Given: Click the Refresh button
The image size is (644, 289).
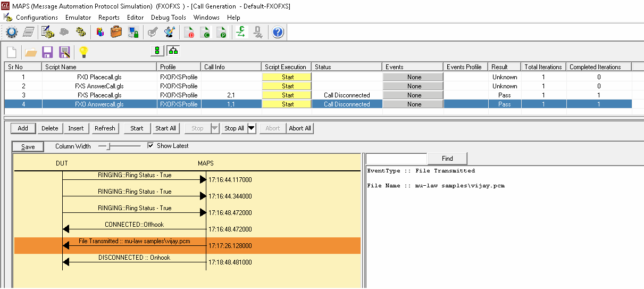Looking at the screenshot, I should [x=105, y=128].
